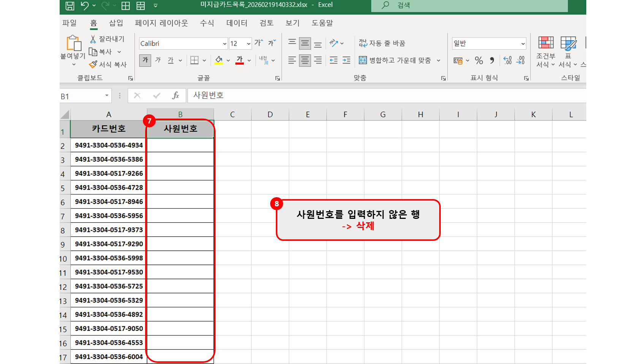
Task: Apply accounting number format icon
Action: click(458, 60)
